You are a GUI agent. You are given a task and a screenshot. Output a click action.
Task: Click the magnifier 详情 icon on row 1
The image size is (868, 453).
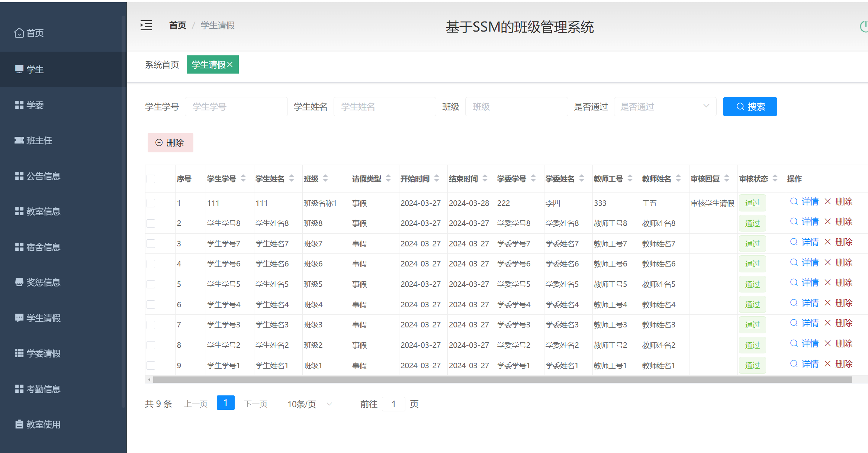pos(794,201)
